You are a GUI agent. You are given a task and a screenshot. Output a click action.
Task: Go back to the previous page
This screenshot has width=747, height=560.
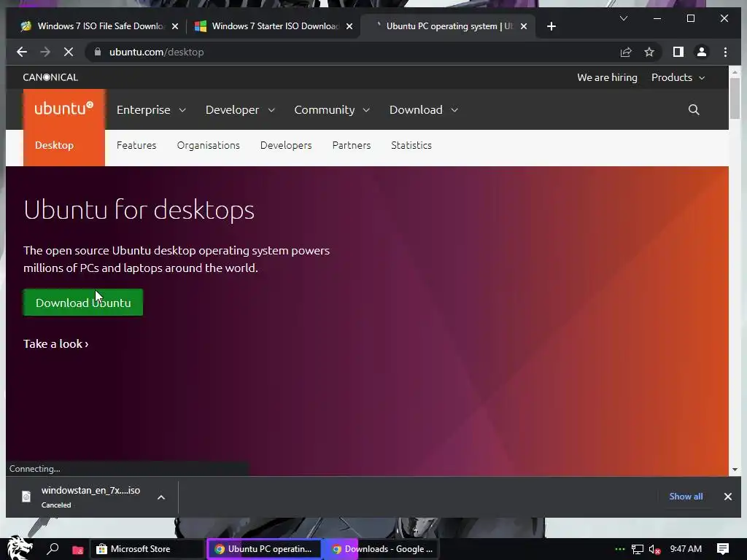pyautogui.click(x=22, y=52)
